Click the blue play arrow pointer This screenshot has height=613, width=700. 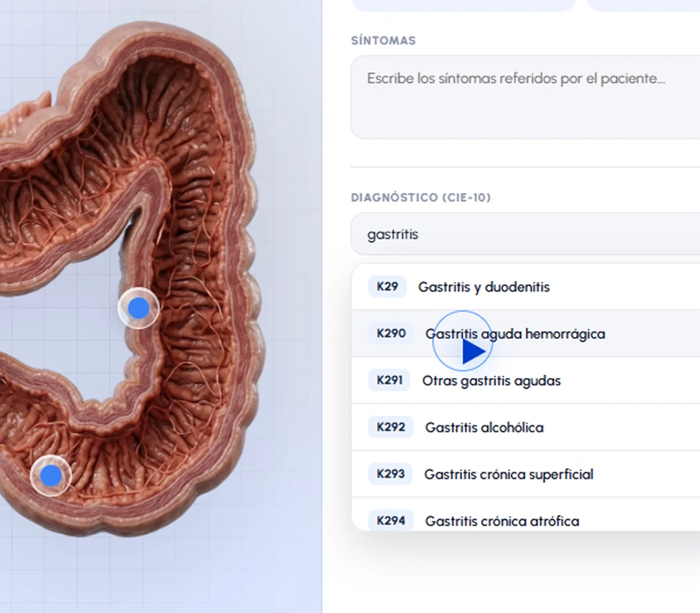click(473, 351)
